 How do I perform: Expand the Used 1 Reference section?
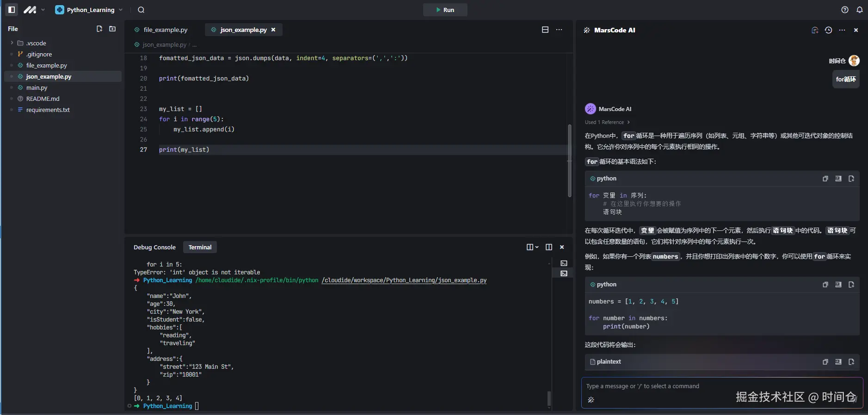[607, 122]
